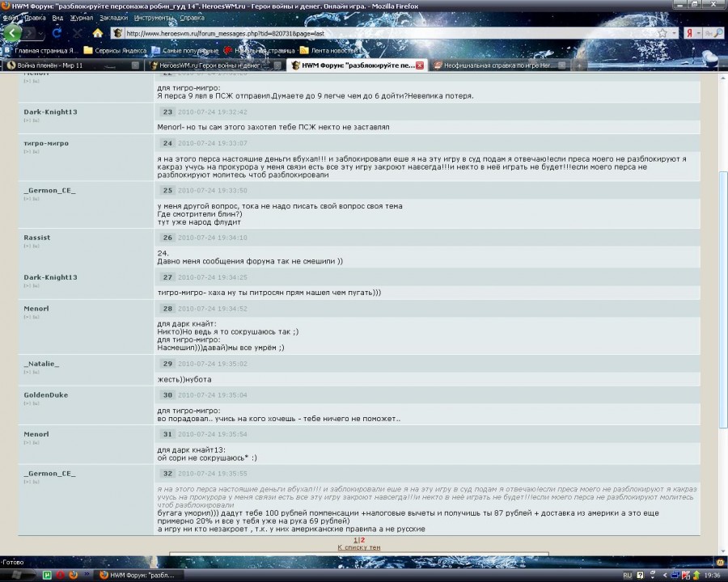Click post number 29 label
Screen dimensions: 728x582
[167, 364]
